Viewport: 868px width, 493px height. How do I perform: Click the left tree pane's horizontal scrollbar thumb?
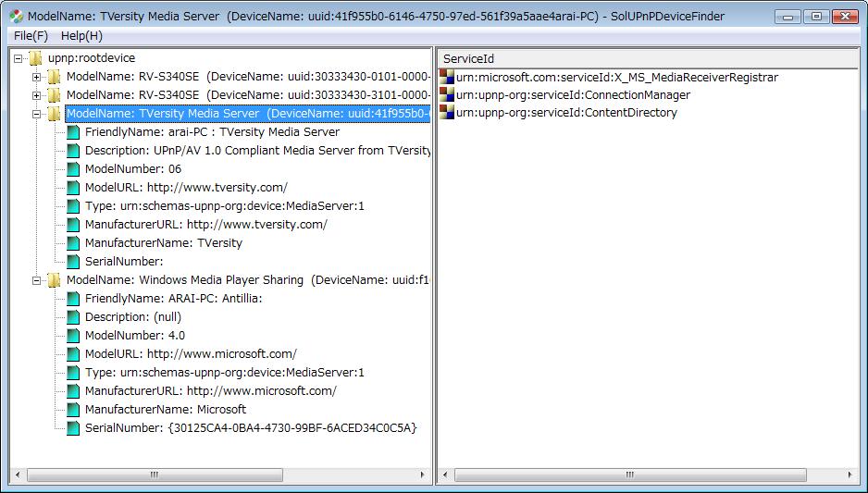coord(155,475)
